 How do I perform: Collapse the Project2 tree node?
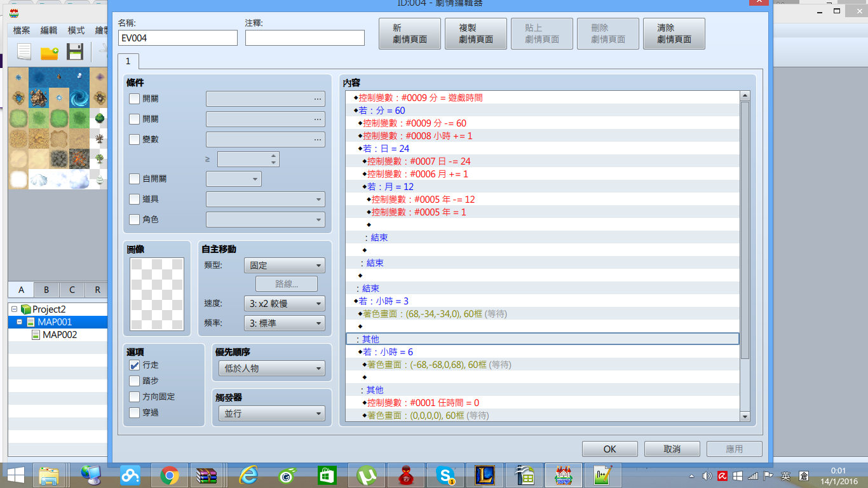pyautogui.click(x=14, y=309)
